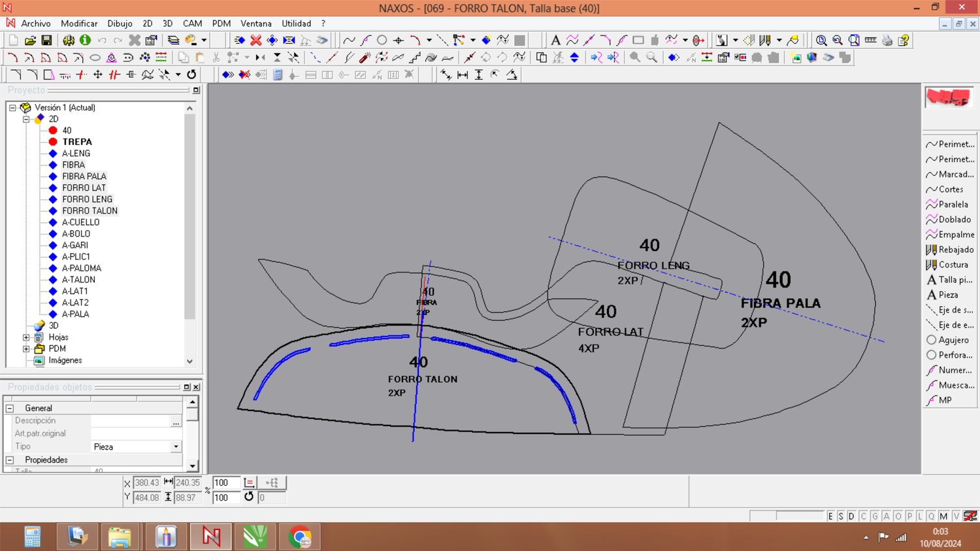Open the Modificar menu

[79, 24]
